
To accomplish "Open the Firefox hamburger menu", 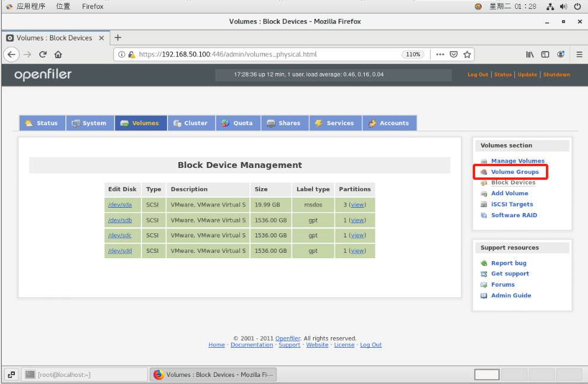I will (579, 55).
